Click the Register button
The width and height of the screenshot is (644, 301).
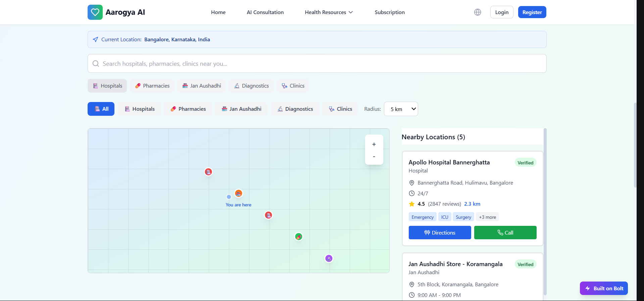click(x=532, y=12)
